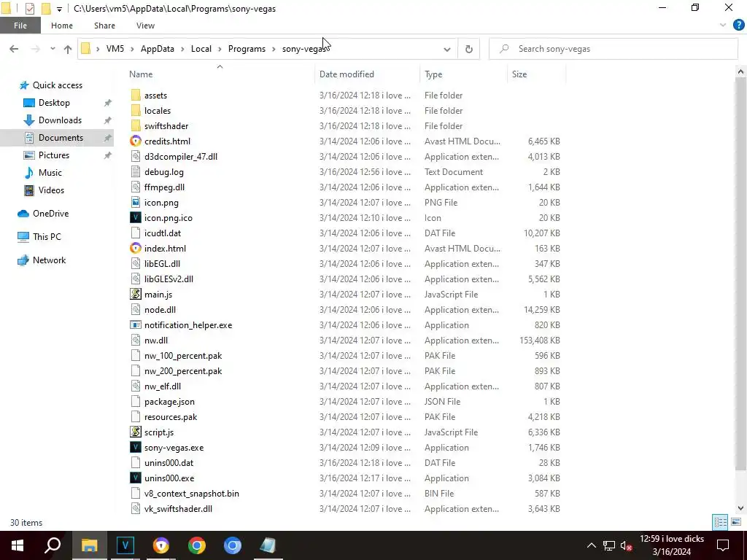Click the script.js file icon
This screenshot has height=560, width=747.
(x=136, y=432)
